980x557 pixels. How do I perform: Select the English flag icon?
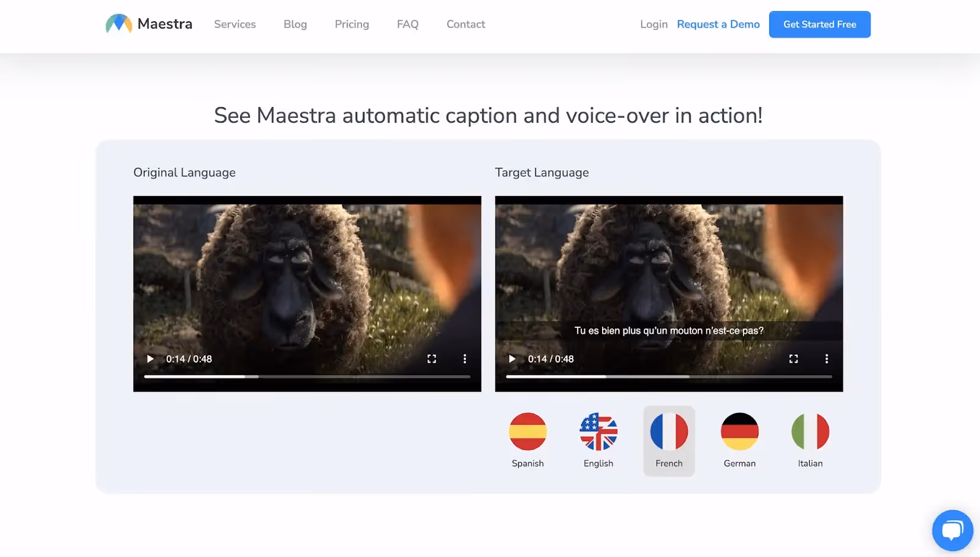(598, 431)
